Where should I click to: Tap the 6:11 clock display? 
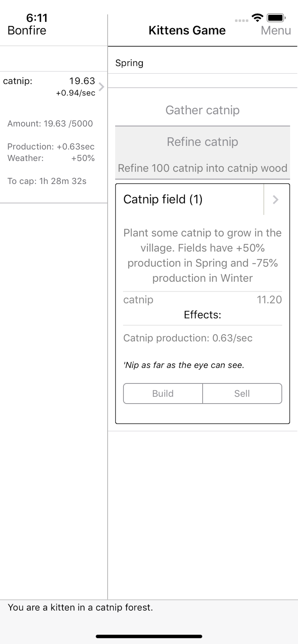[x=37, y=18]
